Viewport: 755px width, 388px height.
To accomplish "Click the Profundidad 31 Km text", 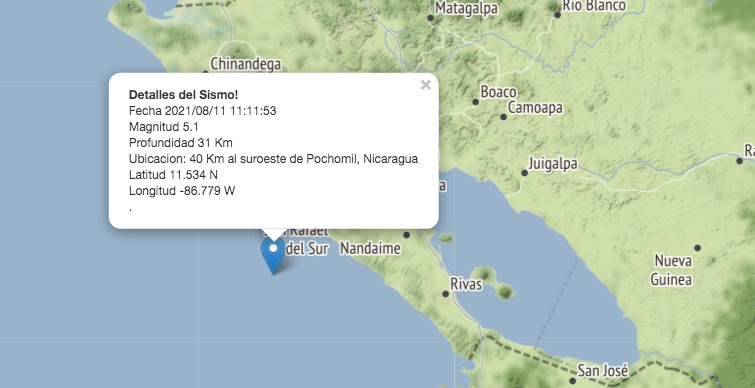I will (x=181, y=143).
